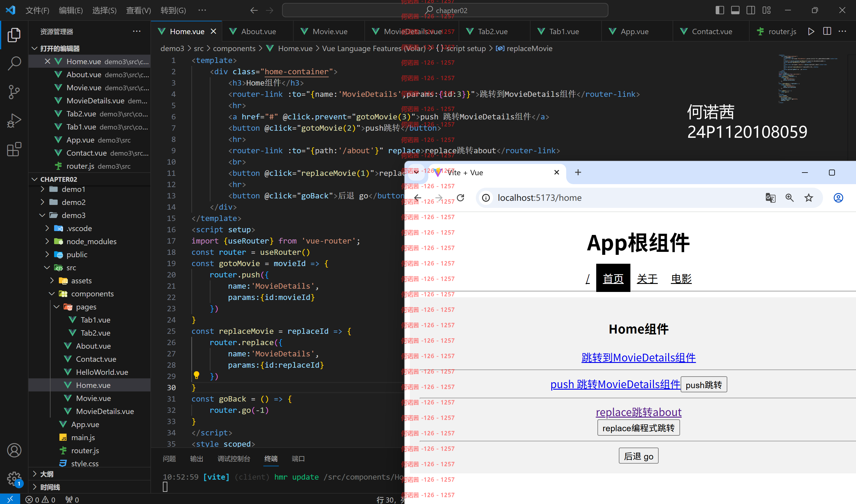Reload the page in the browser
The image size is (856, 504).
[x=460, y=198]
